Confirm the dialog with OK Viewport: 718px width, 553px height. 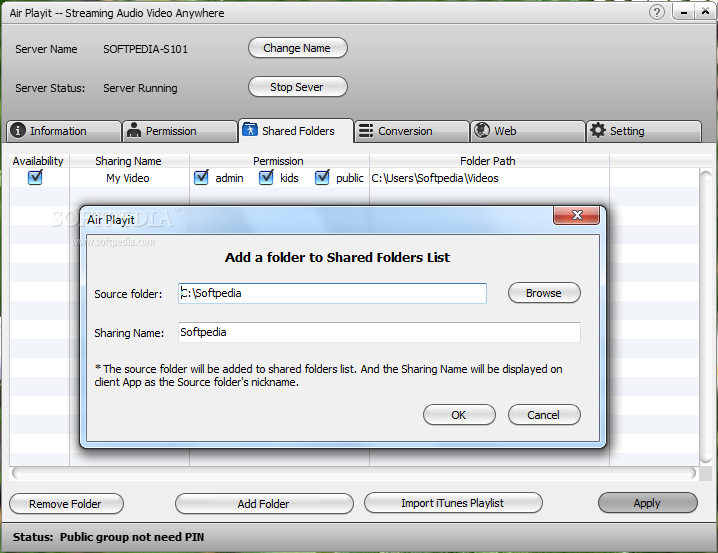[x=459, y=415]
